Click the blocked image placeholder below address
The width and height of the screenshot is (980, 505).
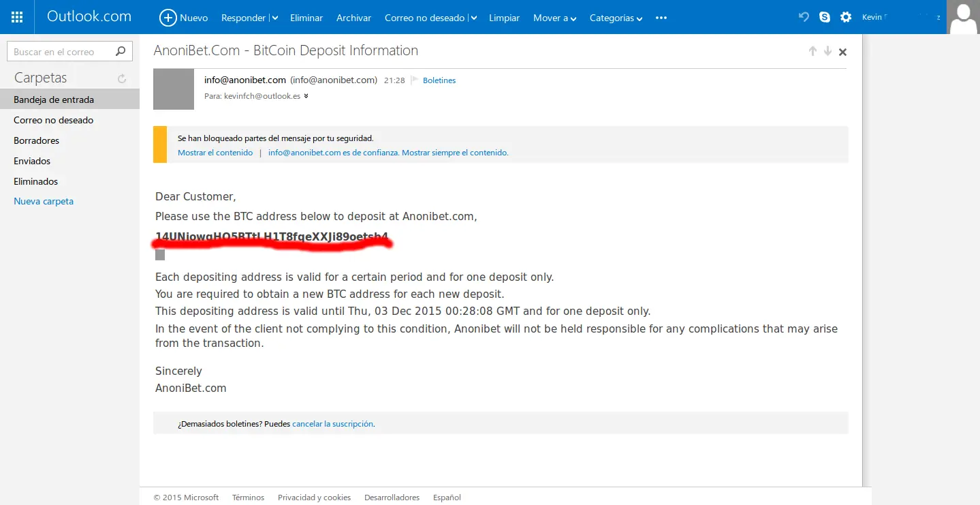pyautogui.click(x=160, y=255)
